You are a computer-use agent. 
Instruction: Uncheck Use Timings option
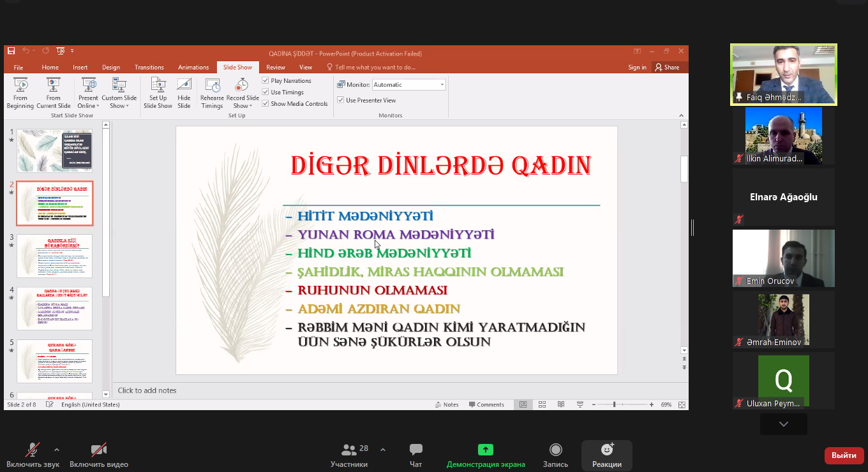click(x=266, y=92)
